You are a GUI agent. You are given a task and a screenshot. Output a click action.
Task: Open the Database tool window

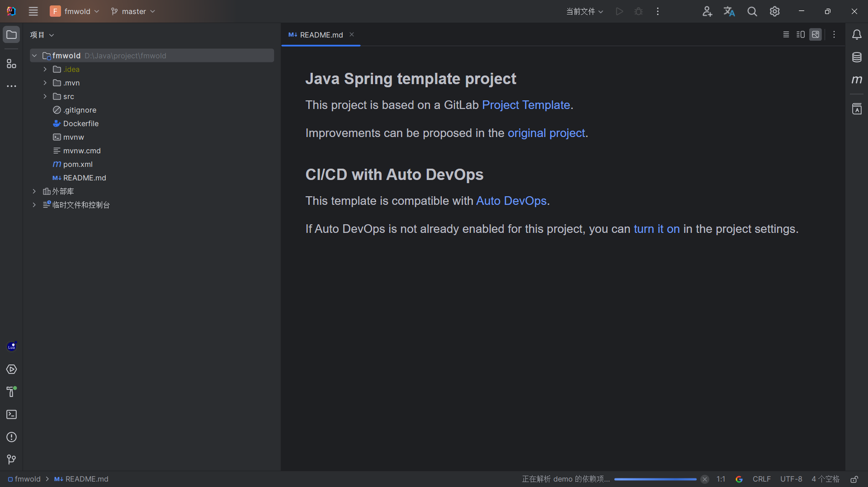click(x=857, y=57)
